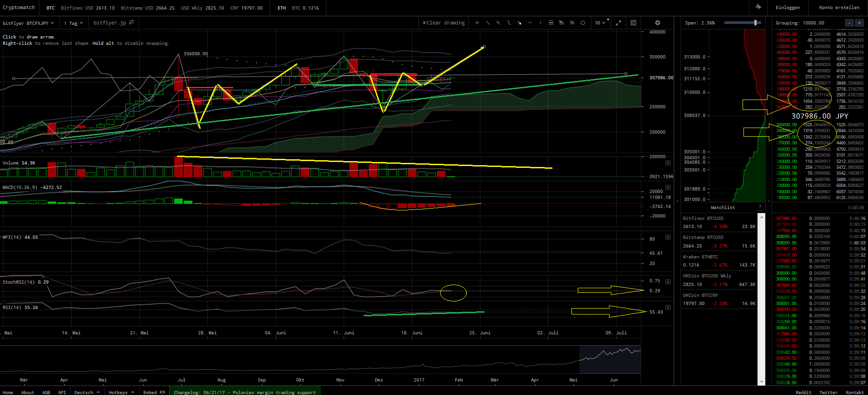Select Bitstamp BTCUSD in Watchlist
Viewport: 868px width, 395px height.
click(719, 241)
